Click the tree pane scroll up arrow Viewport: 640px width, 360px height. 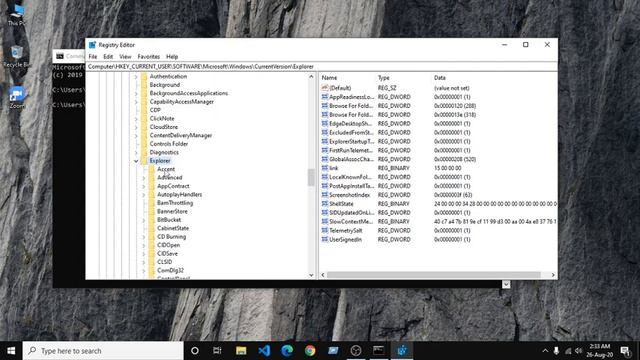pos(311,77)
